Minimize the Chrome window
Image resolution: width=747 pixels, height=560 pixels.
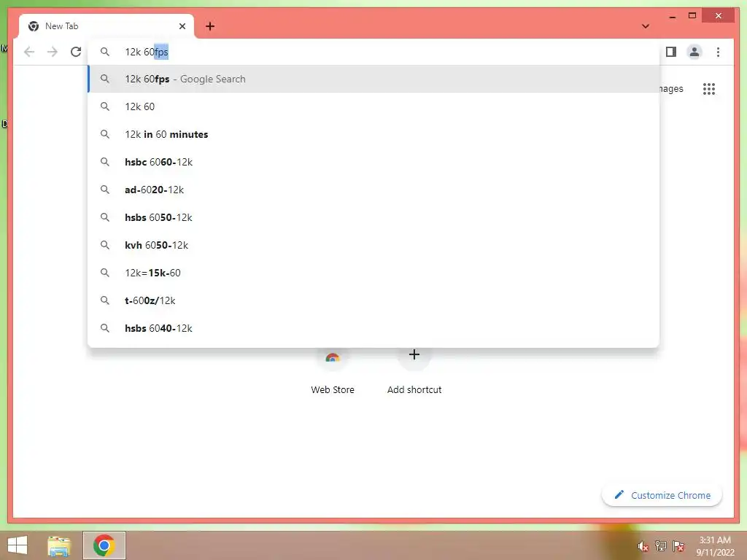(672, 16)
